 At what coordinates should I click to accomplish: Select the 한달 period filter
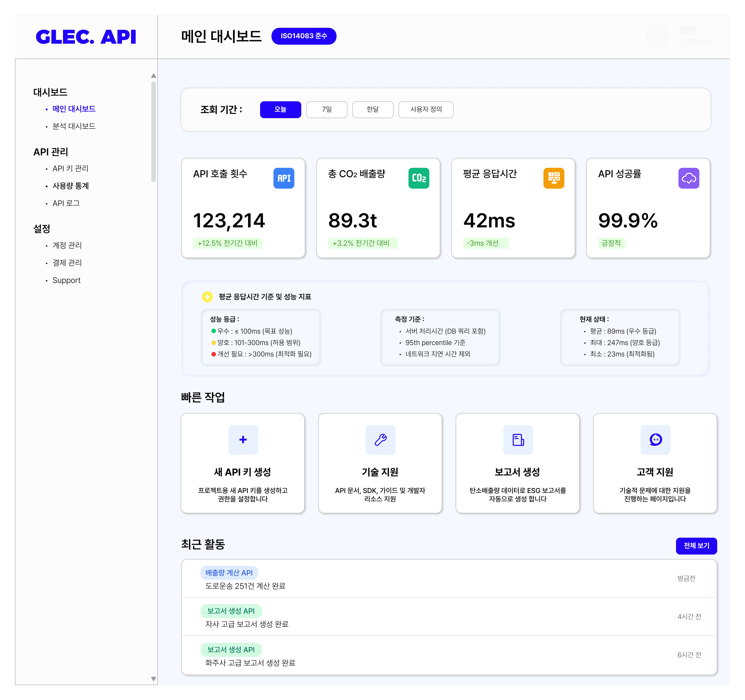[372, 109]
